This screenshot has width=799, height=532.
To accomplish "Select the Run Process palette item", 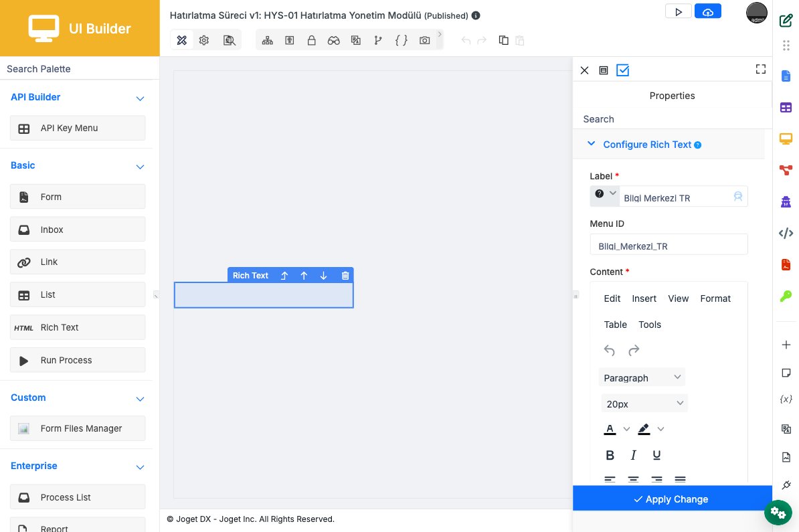I will [x=78, y=360].
